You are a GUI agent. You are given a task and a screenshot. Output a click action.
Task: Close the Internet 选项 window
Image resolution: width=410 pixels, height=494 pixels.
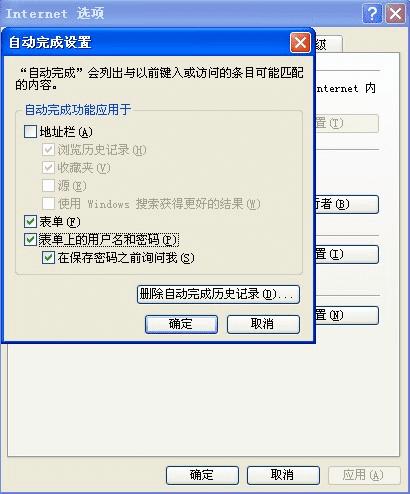395,14
